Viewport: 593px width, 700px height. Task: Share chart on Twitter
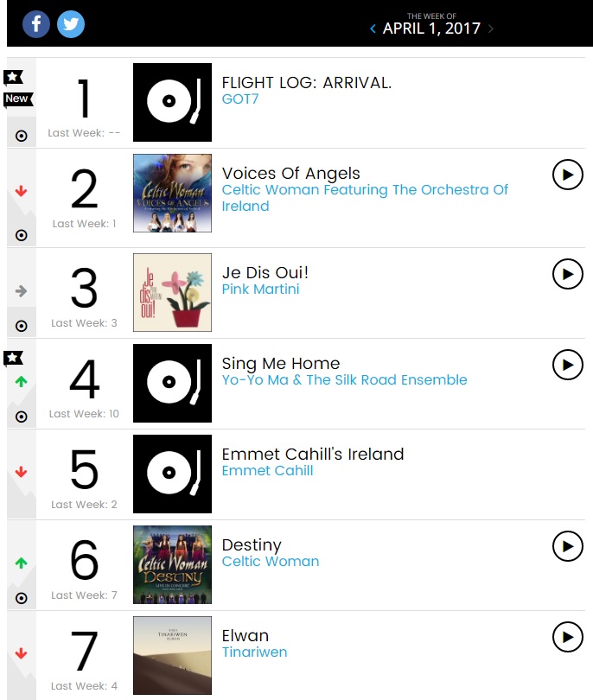click(71, 23)
